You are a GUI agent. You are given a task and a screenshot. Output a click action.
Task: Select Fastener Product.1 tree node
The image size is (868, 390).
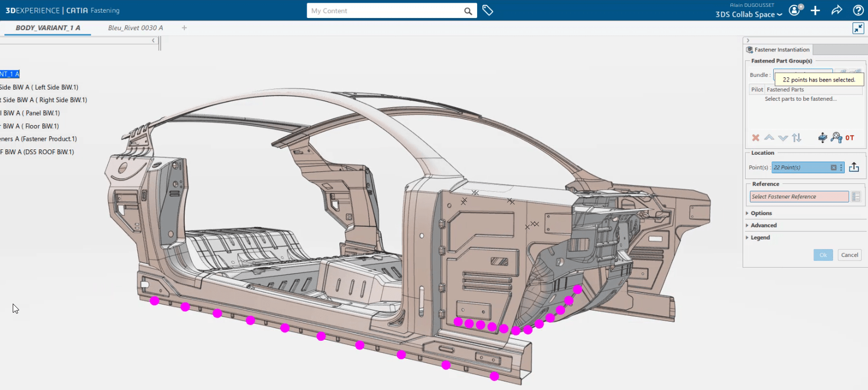38,139
